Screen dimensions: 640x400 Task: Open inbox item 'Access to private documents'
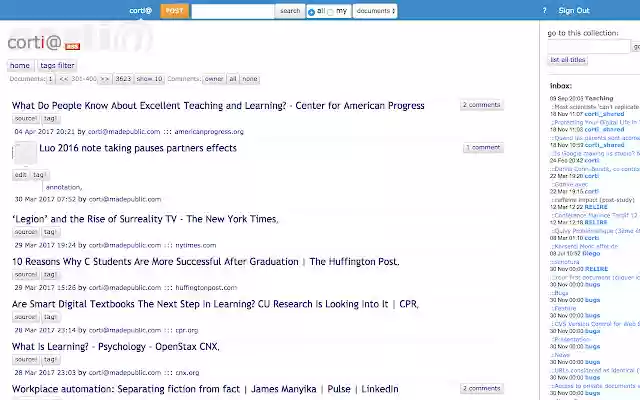coord(596,386)
